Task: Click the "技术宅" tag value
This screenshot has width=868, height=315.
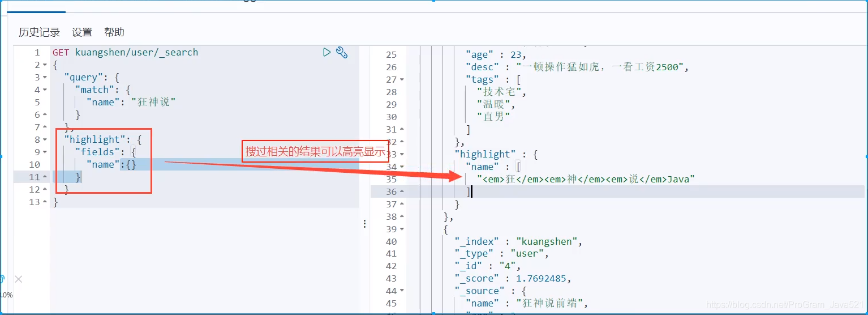Action: [502, 92]
